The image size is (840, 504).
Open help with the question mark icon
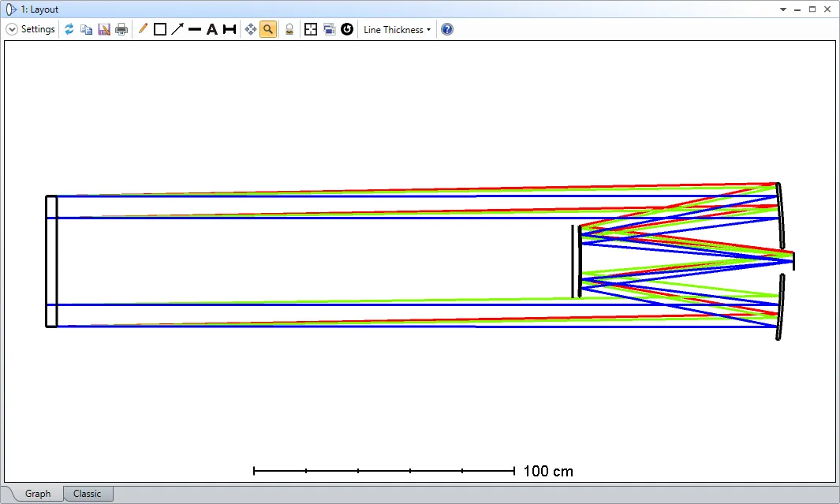coord(447,29)
